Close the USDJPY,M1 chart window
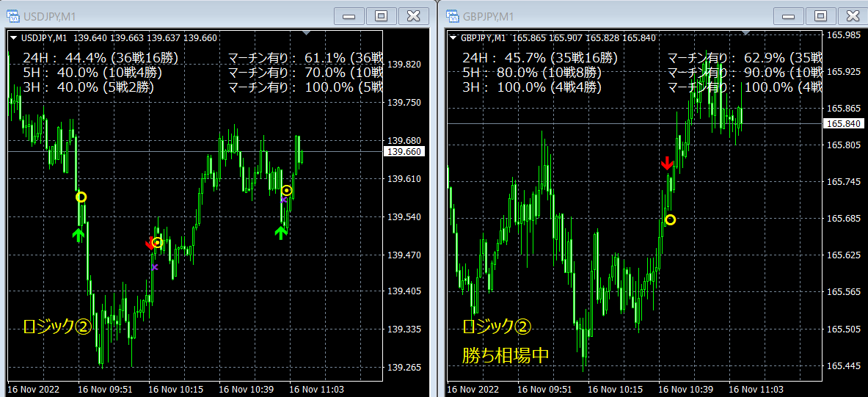Image resolution: width=868 pixels, height=397 pixels. tap(413, 15)
